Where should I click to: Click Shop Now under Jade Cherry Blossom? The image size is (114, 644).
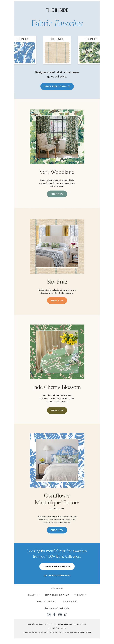point(57,410)
